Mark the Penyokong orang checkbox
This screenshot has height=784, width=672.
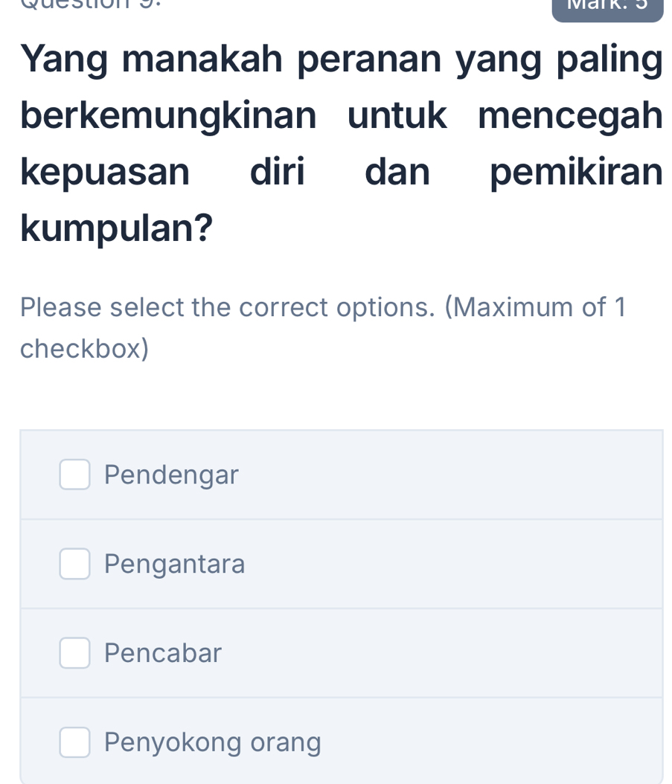click(74, 742)
